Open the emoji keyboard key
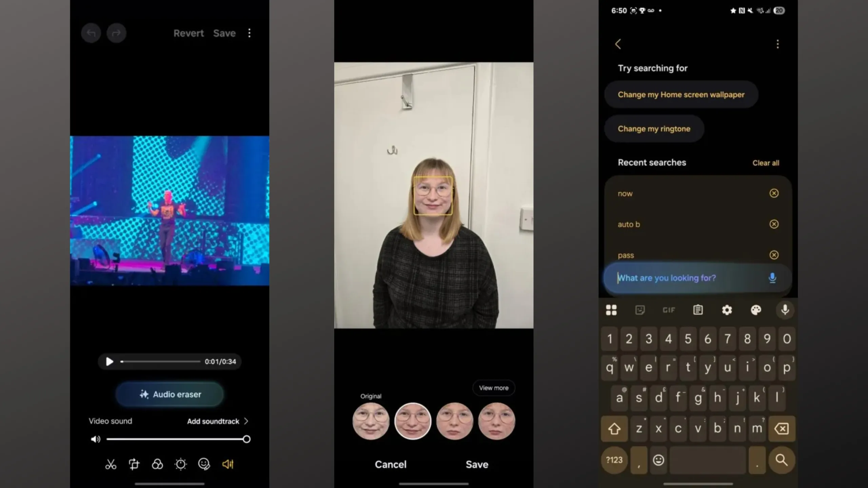 658,460
